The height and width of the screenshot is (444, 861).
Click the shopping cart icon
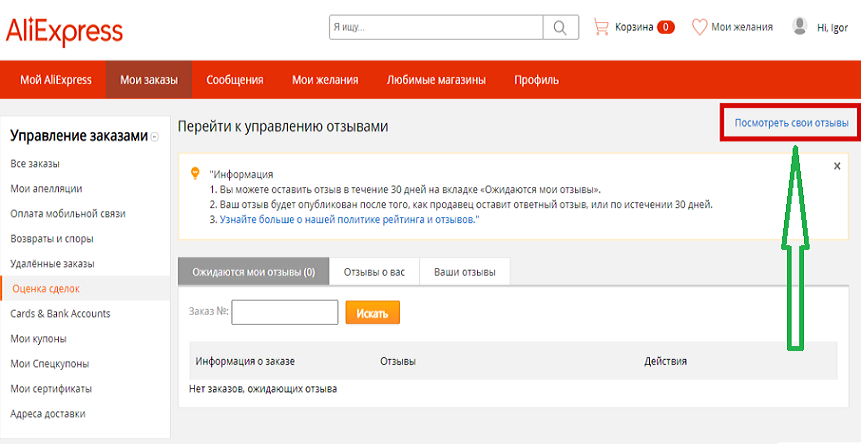602,27
